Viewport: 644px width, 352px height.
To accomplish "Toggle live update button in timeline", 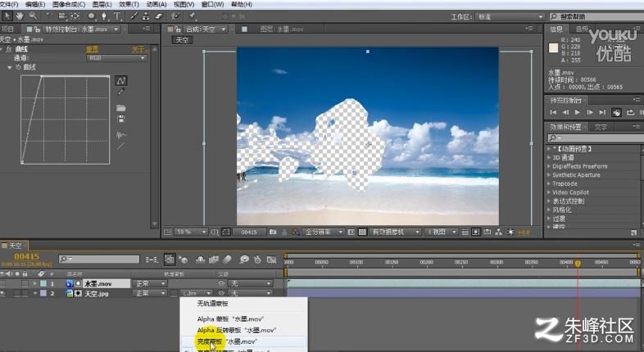I will click(x=170, y=259).
